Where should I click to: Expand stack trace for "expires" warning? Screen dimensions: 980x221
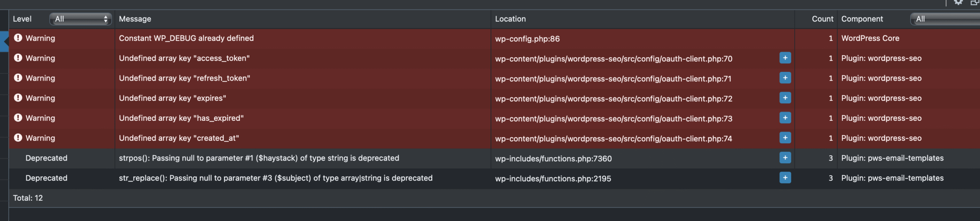pyautogui.click(x=785, y=98)
